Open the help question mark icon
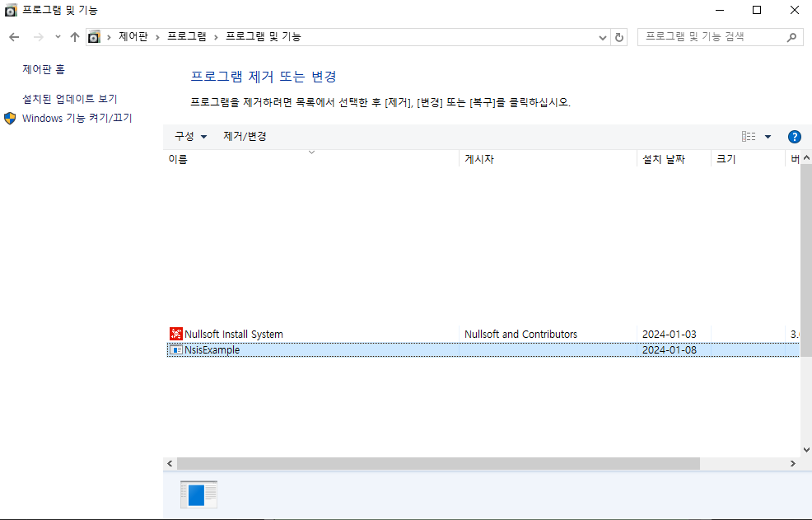 pos(795,137)
